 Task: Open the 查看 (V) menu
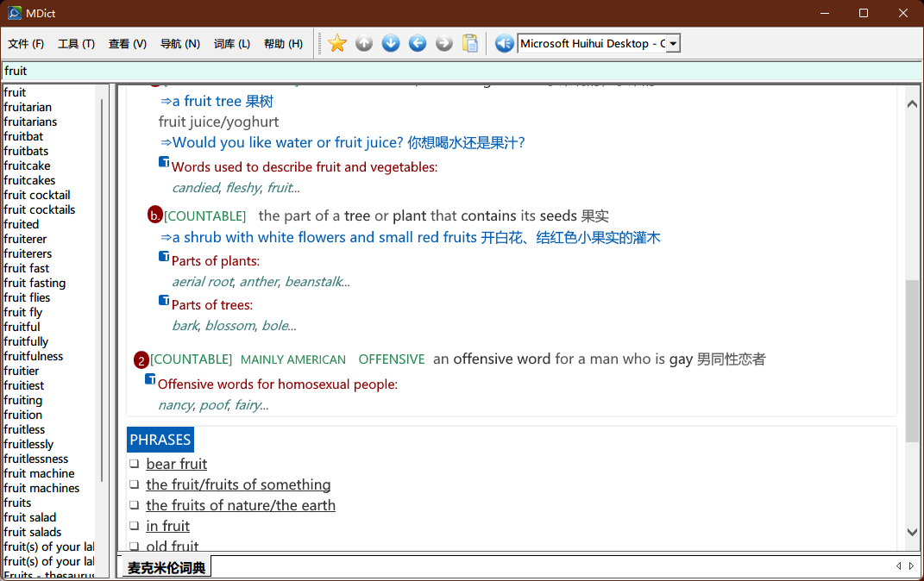tap(128, 44)
